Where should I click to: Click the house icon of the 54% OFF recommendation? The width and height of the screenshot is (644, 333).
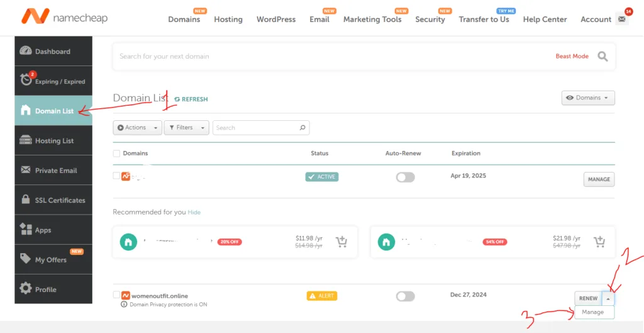[386, 242]
